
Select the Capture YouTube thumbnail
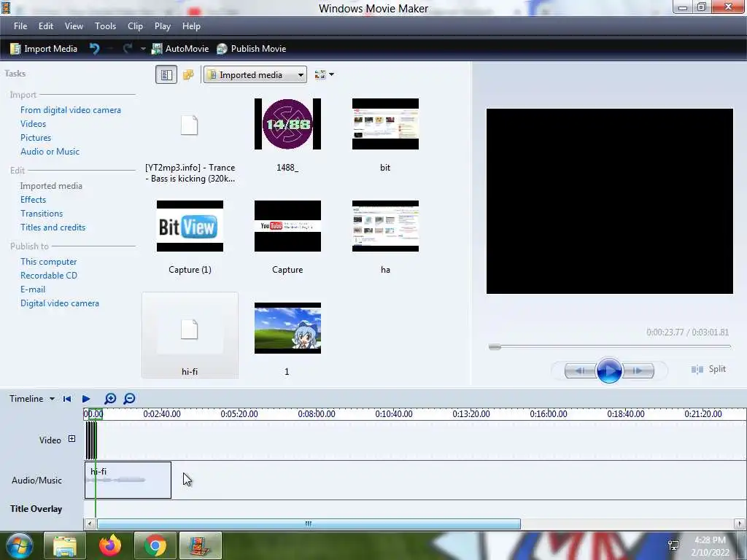(287, 226)
